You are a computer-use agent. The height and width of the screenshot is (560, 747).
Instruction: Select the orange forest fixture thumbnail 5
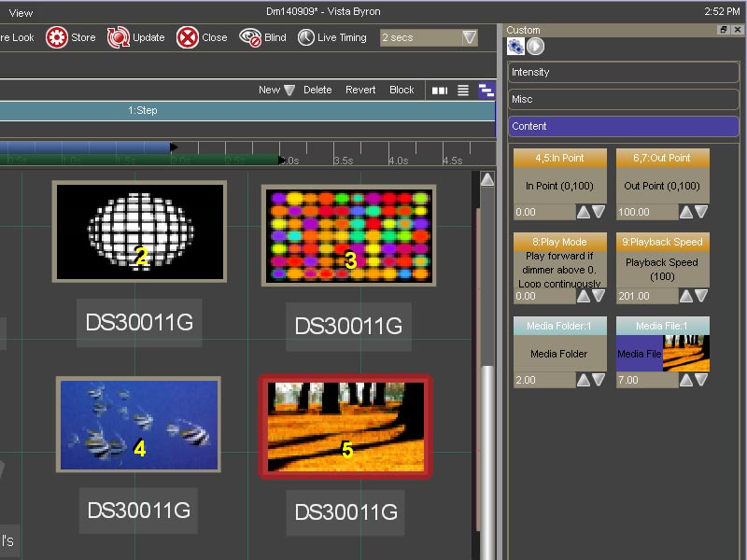345,427
